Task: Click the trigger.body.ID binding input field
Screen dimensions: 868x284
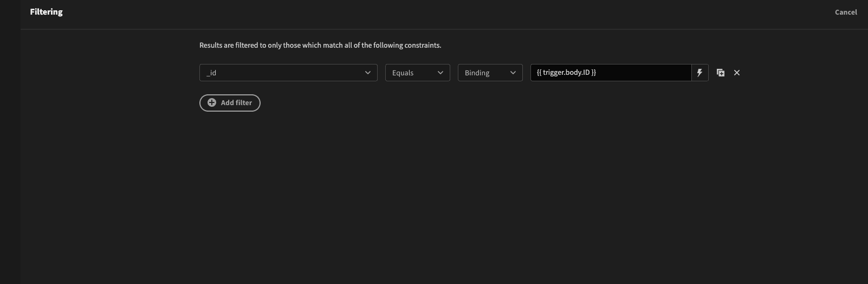Action: point(611,73)
